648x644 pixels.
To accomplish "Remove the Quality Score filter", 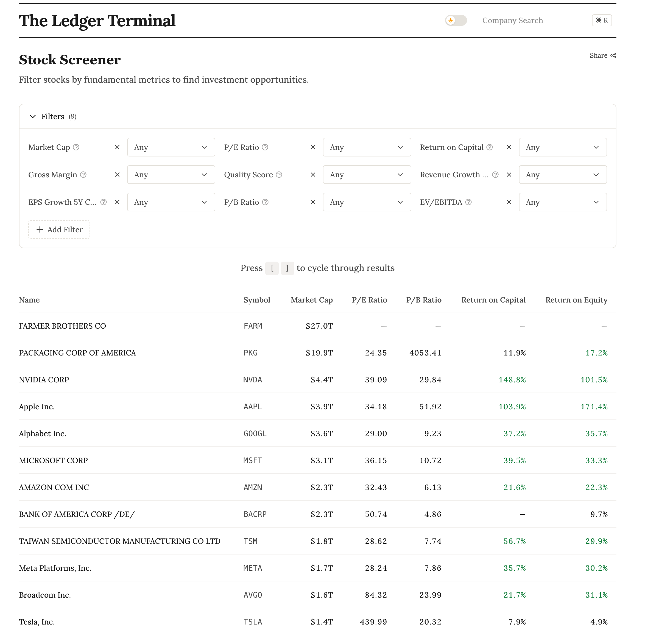I will [313, 175].
